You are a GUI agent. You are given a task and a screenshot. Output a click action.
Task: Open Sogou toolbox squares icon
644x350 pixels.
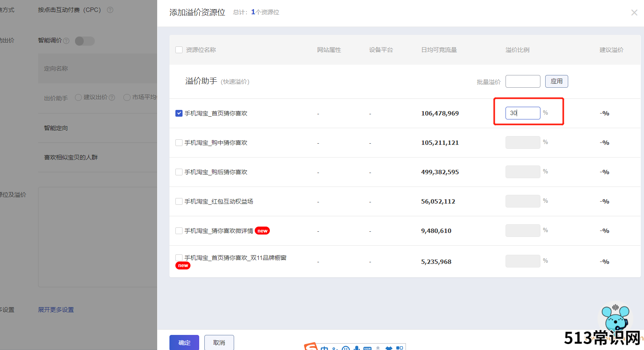click(x=400, y=348)
